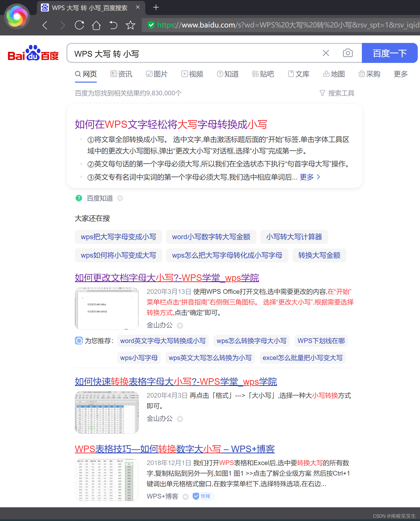Screen dimensions: 420x521
Task: Click suggestion 转换大写金额
Action: (319, 255)
